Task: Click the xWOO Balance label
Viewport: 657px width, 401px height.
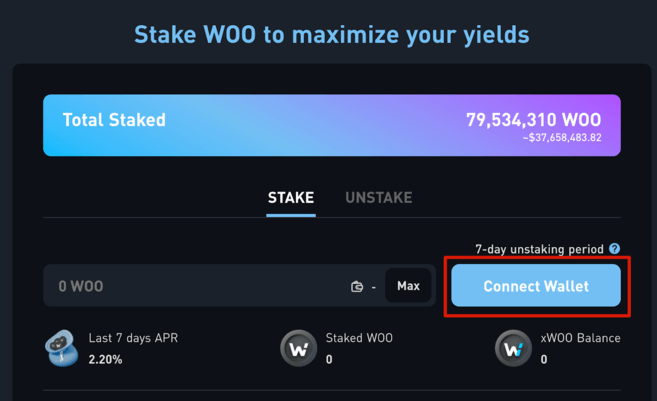Action: pyautogui.click(x=580, y=338)
